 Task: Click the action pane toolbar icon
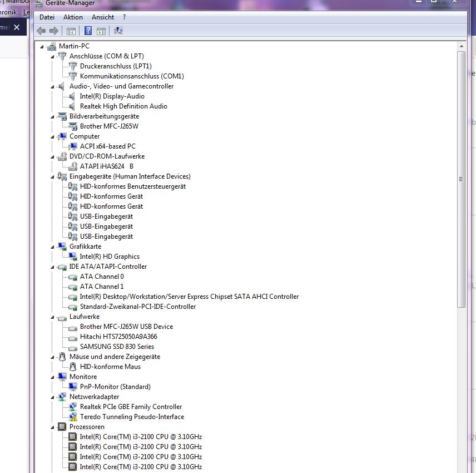click(101, 31)
